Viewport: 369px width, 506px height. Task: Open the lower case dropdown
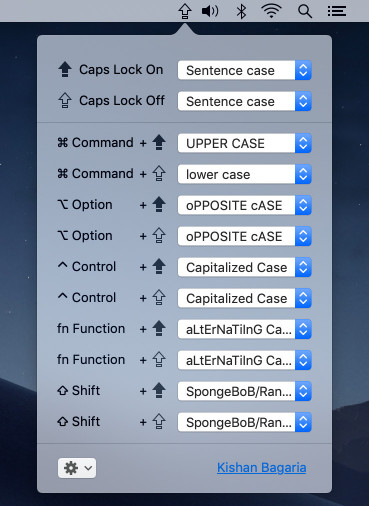[244, 174]
